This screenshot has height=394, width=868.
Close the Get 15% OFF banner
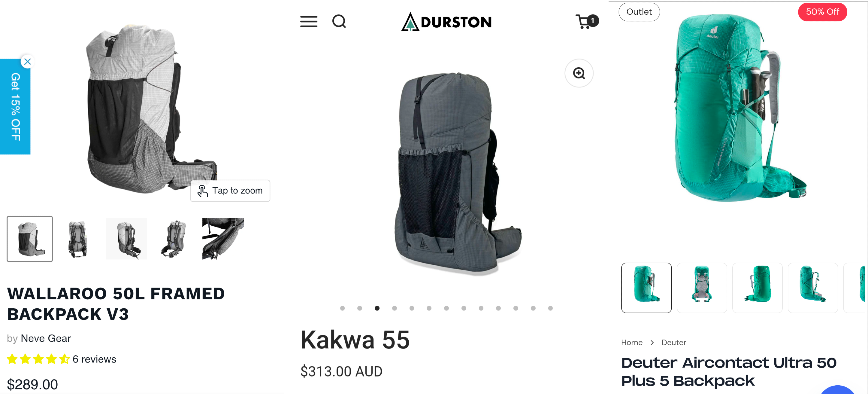pyautogui.click(x=28, y=62)
